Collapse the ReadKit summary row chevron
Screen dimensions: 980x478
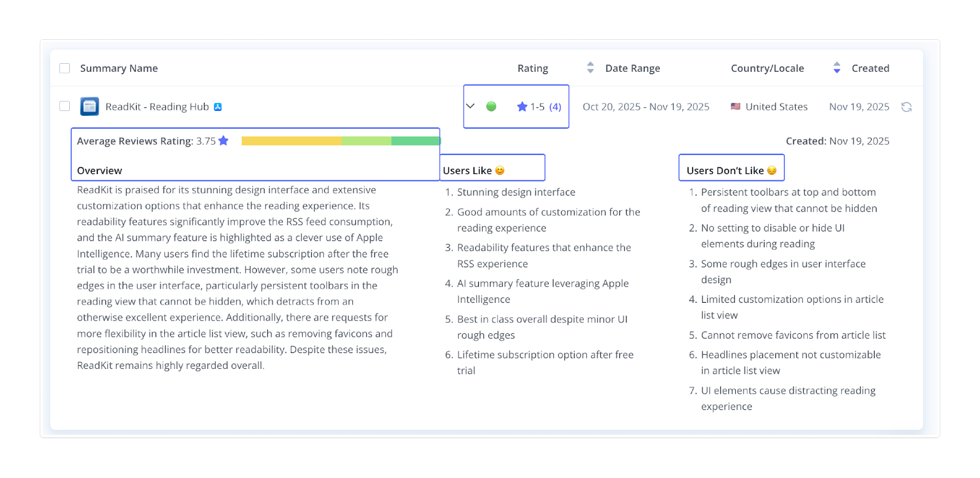click(470, 106)
